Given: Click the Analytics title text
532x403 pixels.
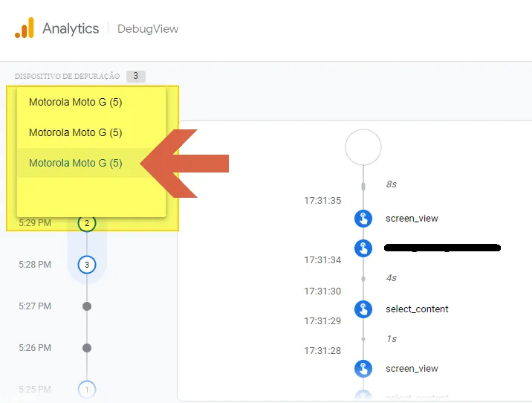Looking at the screenshot, I should pos(71,28).
